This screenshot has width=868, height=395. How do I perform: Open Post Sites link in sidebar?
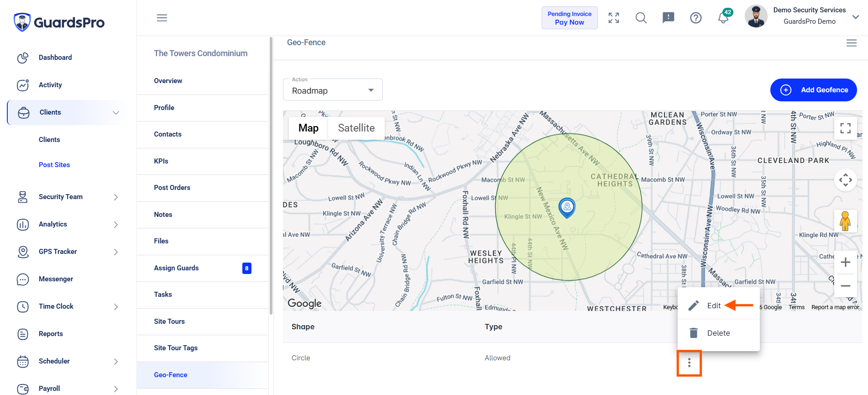(54, 165)
